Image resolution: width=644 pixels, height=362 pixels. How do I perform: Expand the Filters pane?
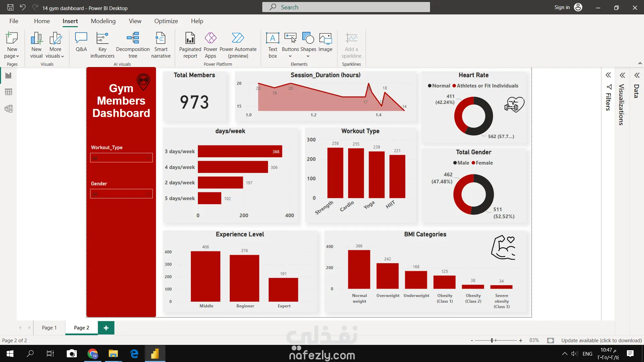tap(608, 75)
